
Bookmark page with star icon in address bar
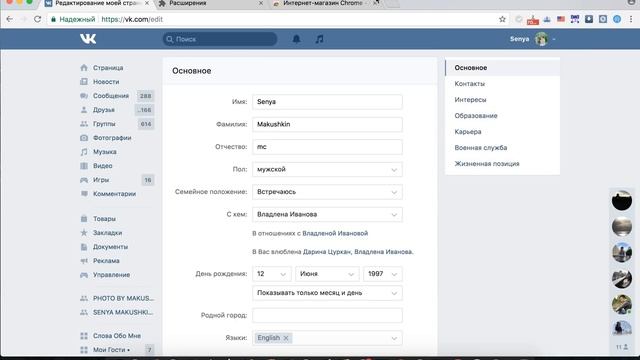[502, 19]
